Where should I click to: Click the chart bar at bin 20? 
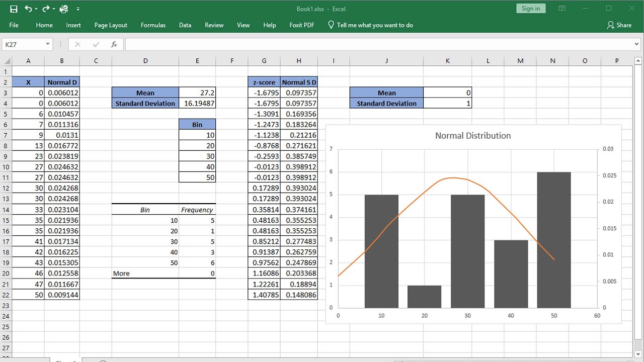(425, 297)
